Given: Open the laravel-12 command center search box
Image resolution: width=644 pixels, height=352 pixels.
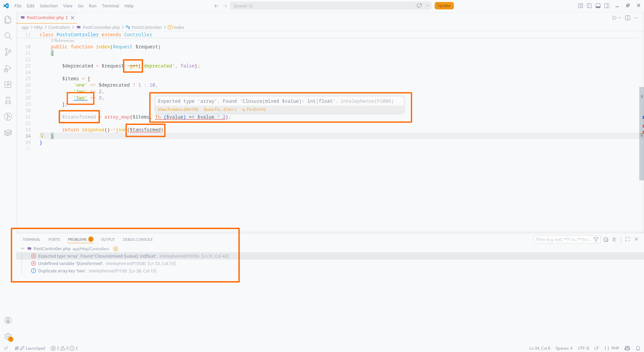Looking at the screenshot, I should [322, 6].
